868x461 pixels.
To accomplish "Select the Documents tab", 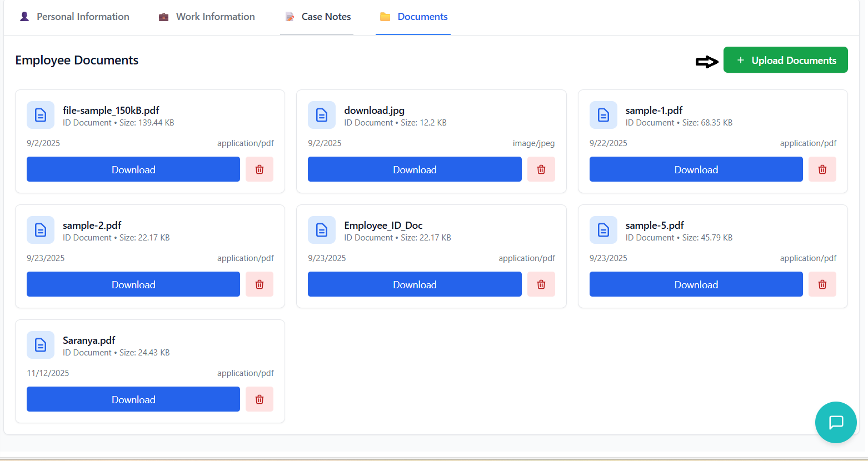I will (413, 17).
